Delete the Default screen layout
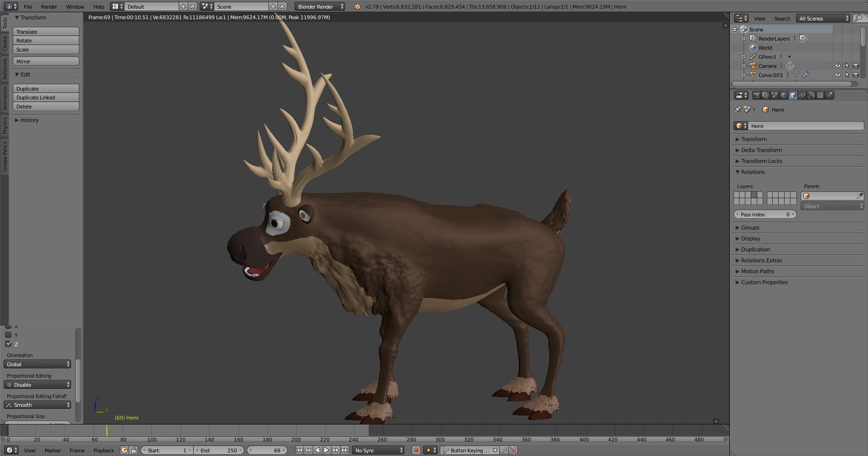This screenshot has width=868, height=456. click(192, 6)
